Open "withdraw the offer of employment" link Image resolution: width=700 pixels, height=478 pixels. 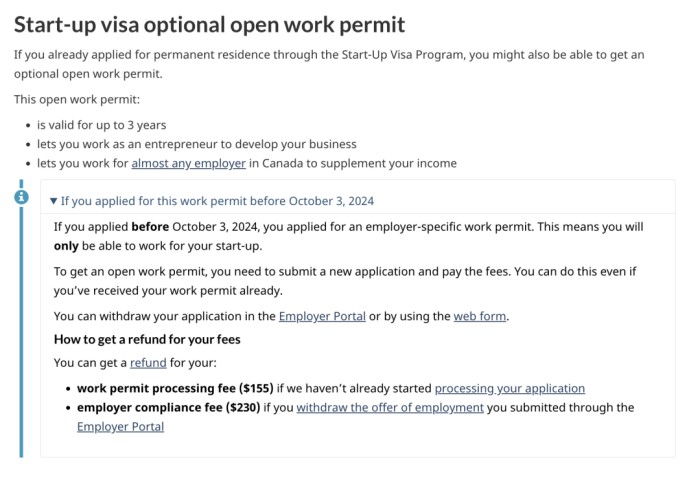(390, 407)
